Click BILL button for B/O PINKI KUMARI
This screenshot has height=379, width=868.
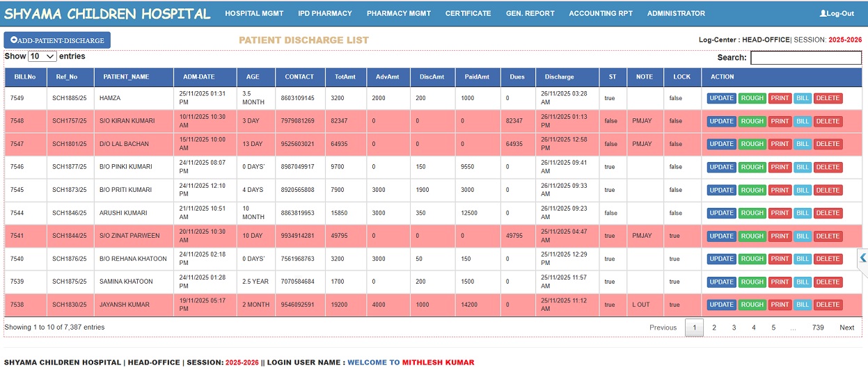click(x=803, y=167)
